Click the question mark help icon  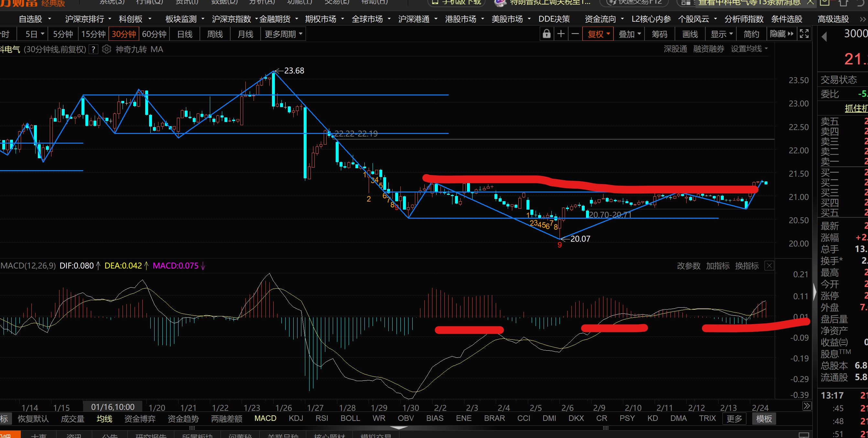[94, 49]
